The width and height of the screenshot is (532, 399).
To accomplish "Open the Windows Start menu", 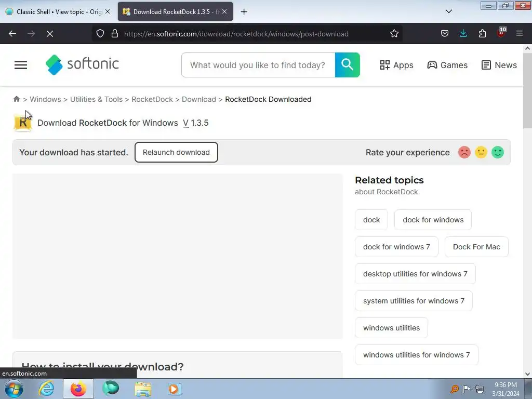I will tap(14, 389).
